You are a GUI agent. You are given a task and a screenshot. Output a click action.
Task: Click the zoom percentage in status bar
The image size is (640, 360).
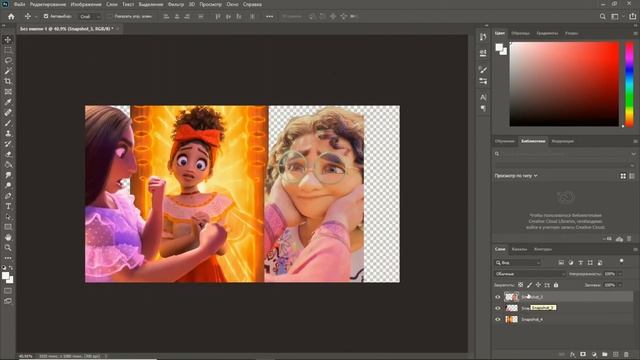tap(26, 356)
